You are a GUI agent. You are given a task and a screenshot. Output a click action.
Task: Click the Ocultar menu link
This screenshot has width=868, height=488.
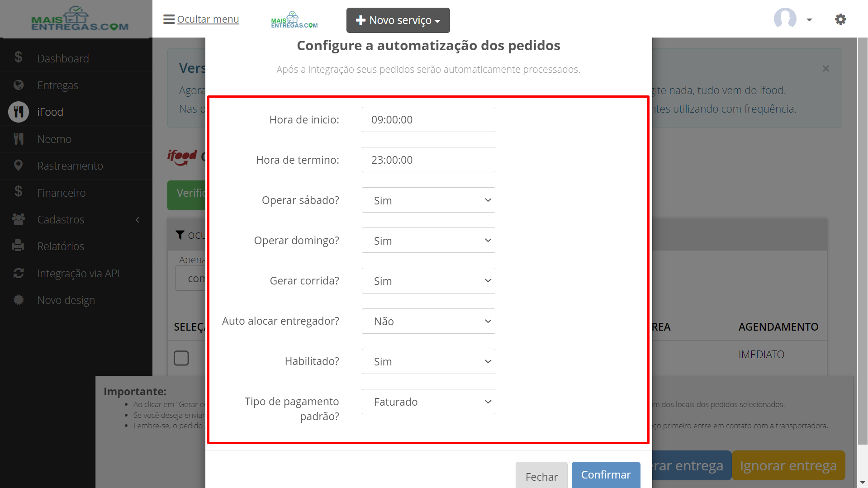(x=208, y=19)
